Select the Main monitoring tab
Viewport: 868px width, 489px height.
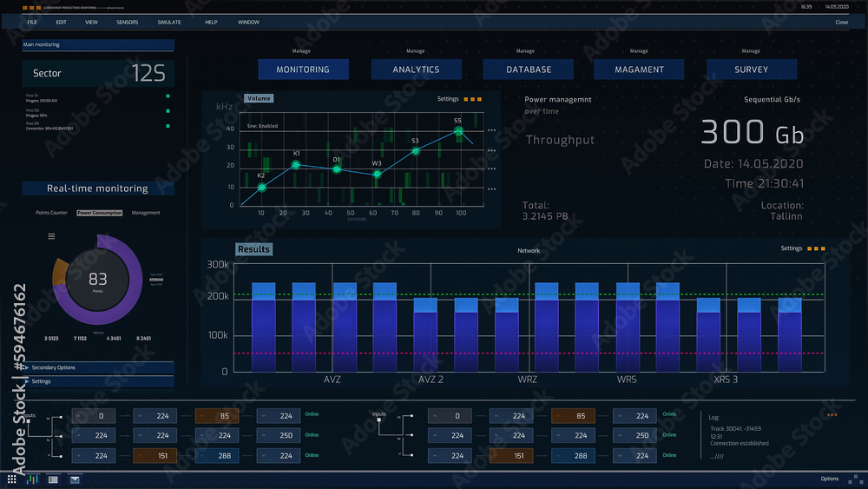[98, 45]
